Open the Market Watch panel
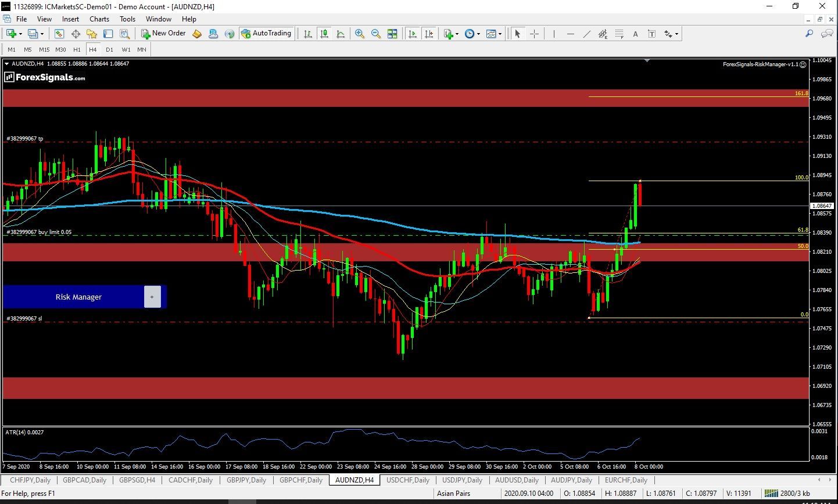Screen dimensions: 838x504 pos(59,34)
